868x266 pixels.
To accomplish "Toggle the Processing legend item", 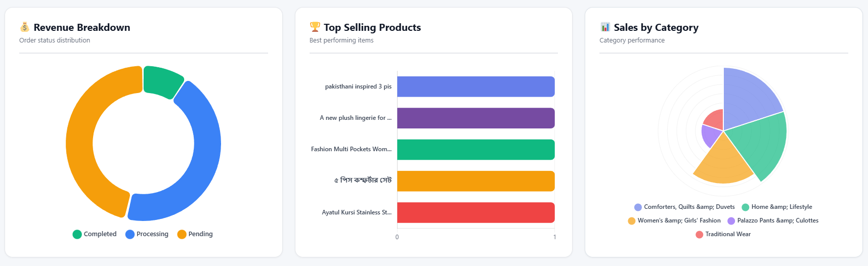I will pyautogui.click(x=147, y=234).
